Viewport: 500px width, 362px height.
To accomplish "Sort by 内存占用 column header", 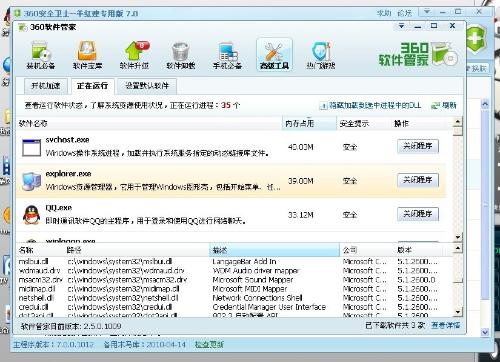I will (309, 124).
